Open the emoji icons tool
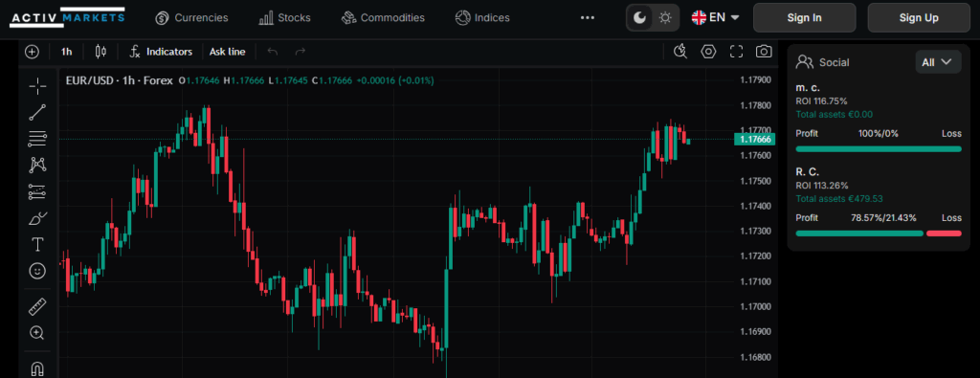980x378 pixels. (x=37, y=271)
